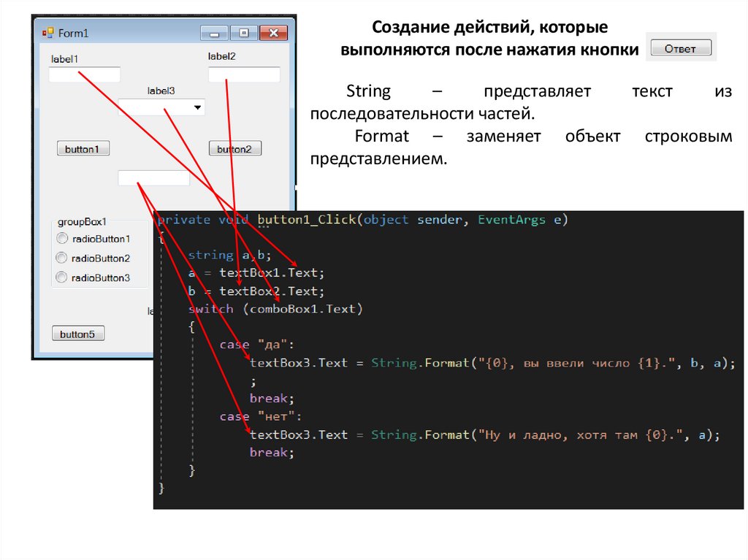748x560 pixels.
Task: Click the label2 text
Action: [222, 56]
